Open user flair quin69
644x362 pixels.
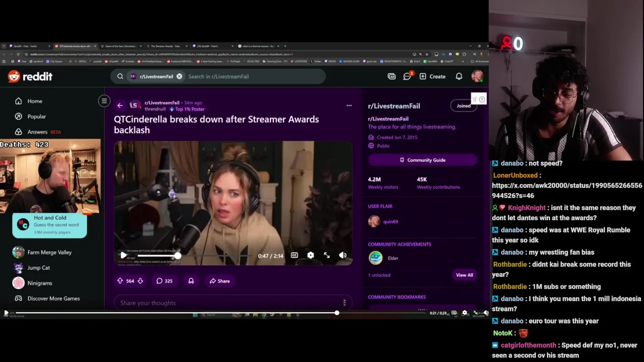pos(383,222)
